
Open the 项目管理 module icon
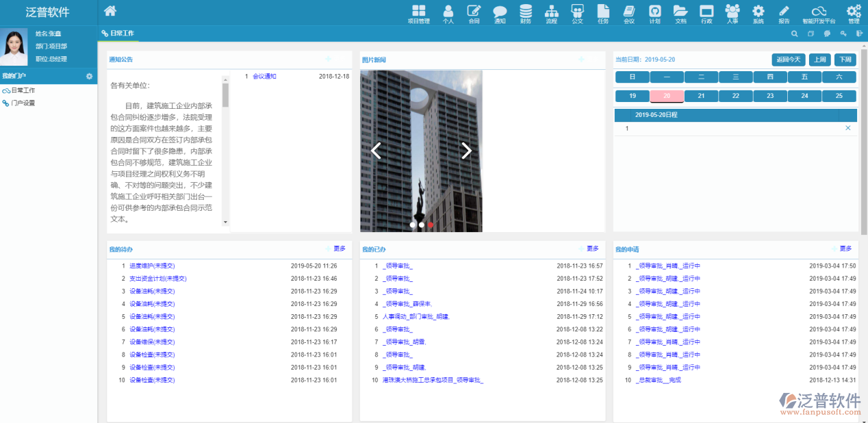[418, 12]
